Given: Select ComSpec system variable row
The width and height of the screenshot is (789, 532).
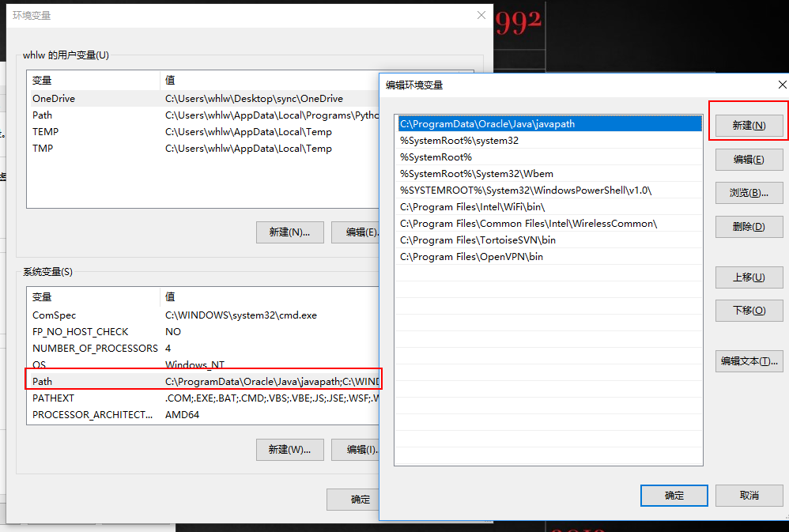Looking at the screenshot, I should 203,315.
